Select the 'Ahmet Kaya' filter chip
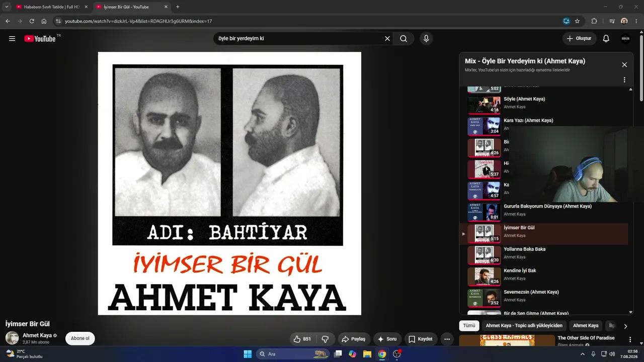644x362 pixels. click(x=586, y=326)
